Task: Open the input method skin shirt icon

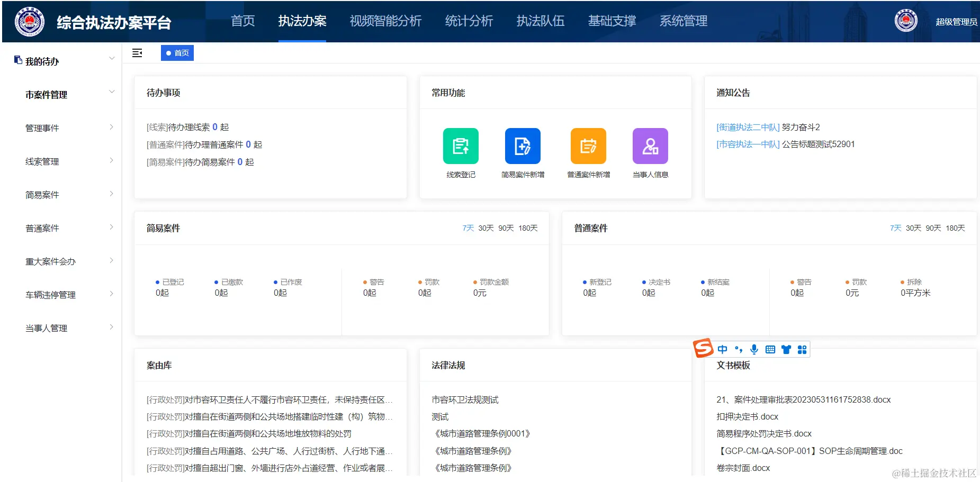Action: point(786,349)
